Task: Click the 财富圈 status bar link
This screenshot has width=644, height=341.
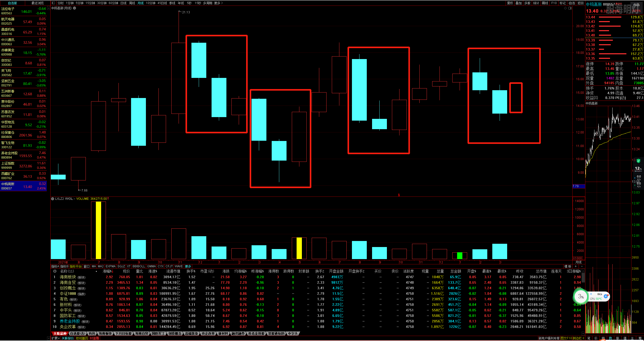Action: pyautogui.click(x=94, y=338)
